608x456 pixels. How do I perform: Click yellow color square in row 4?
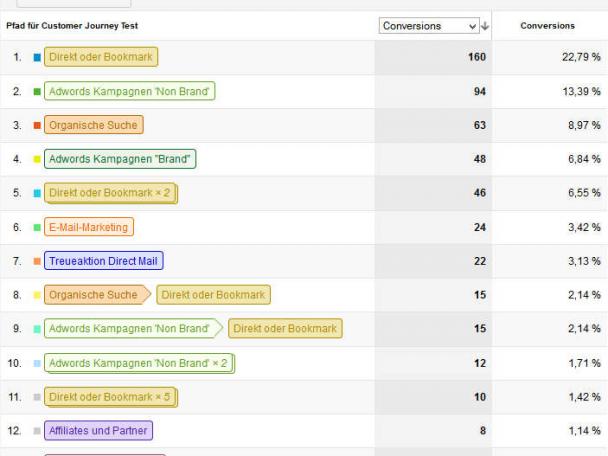click(37, 160)
